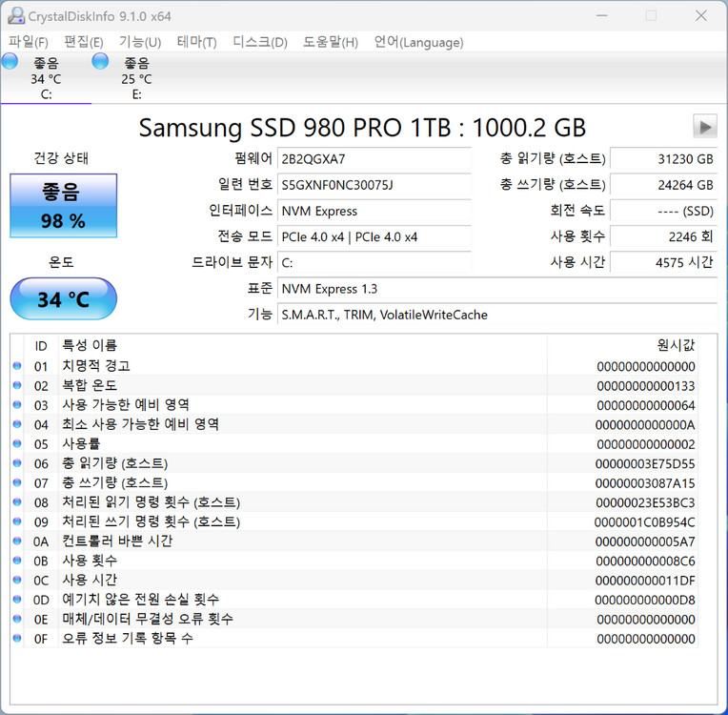Click the 34 °C temperature button
The image size is (728, 715).
tap(64, 298)
